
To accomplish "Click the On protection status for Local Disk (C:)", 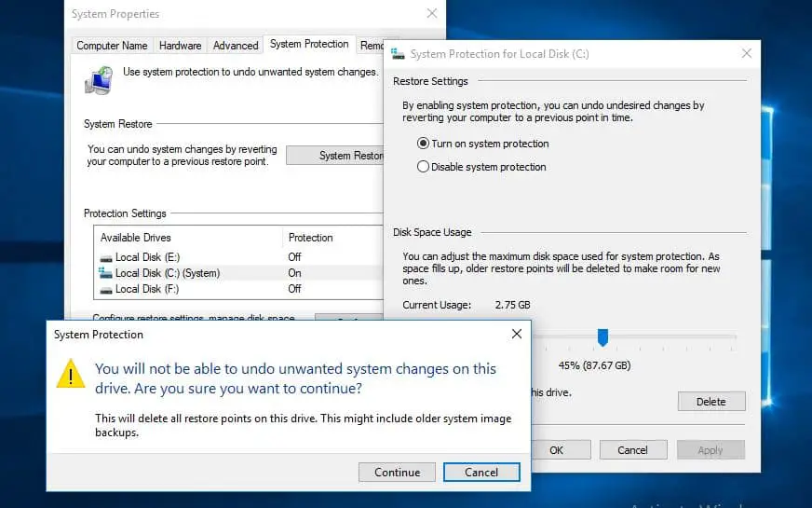I will pos(294,273).
